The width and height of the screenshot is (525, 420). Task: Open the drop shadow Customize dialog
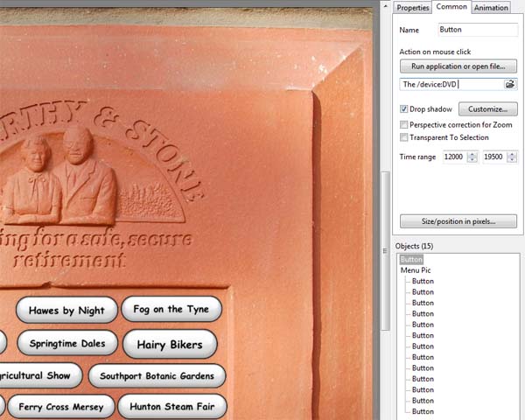[x=487, y=109]
